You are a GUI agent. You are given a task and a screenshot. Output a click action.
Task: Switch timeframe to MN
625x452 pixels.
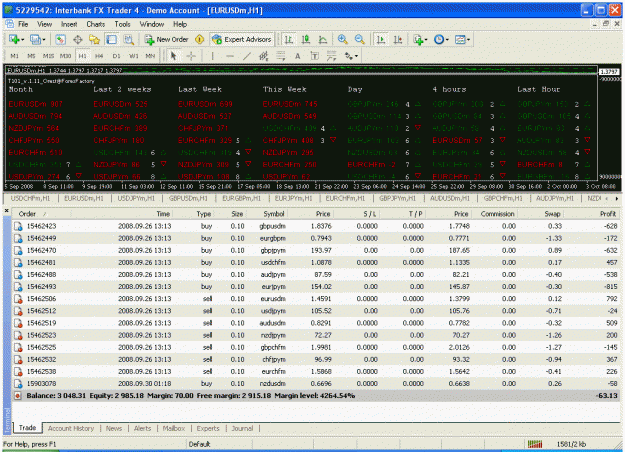pos(150,56)
